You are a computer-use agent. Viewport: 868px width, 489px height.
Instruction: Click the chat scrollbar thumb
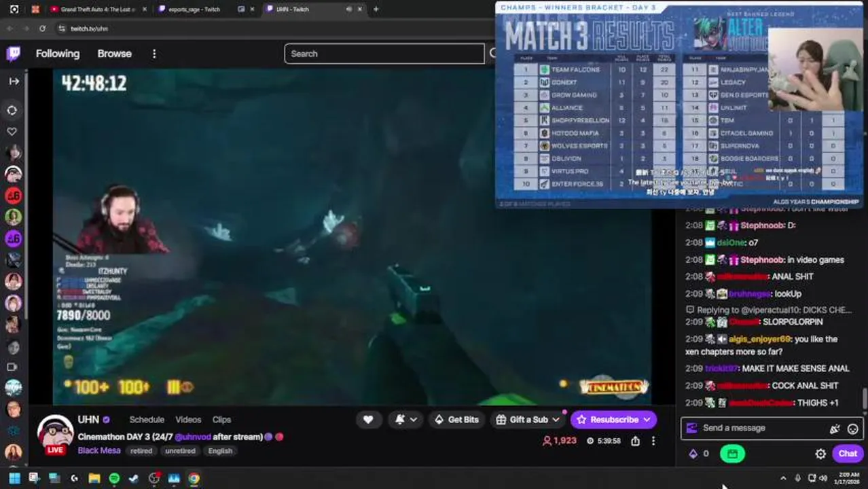(x=865, y=399)
